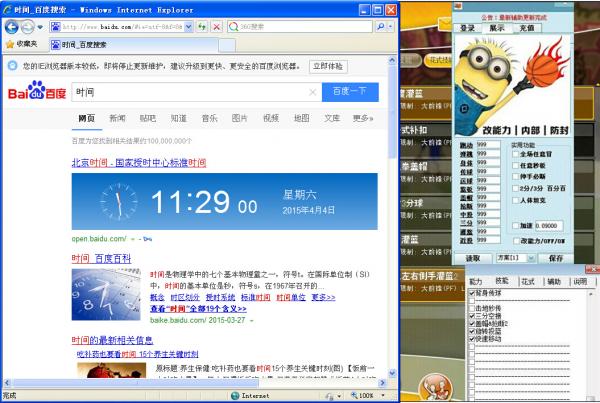Uncheck 三分空接 checkbox
The height and width of the screenshot is (403, 600).
coord(472,316)
